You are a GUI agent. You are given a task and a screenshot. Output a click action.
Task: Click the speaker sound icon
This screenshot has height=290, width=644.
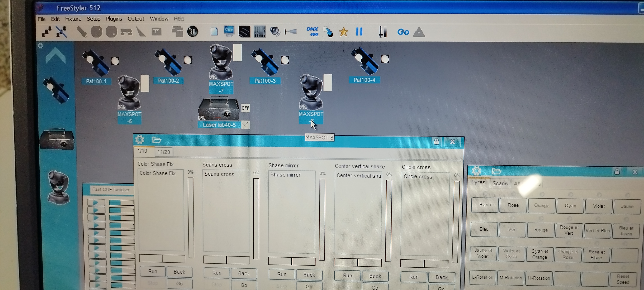275,32
